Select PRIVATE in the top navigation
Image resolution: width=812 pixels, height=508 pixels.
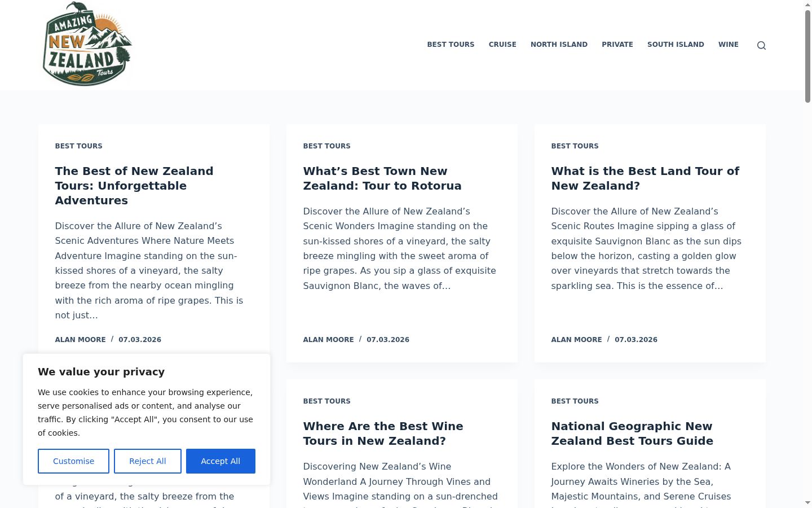pos(617,45)
